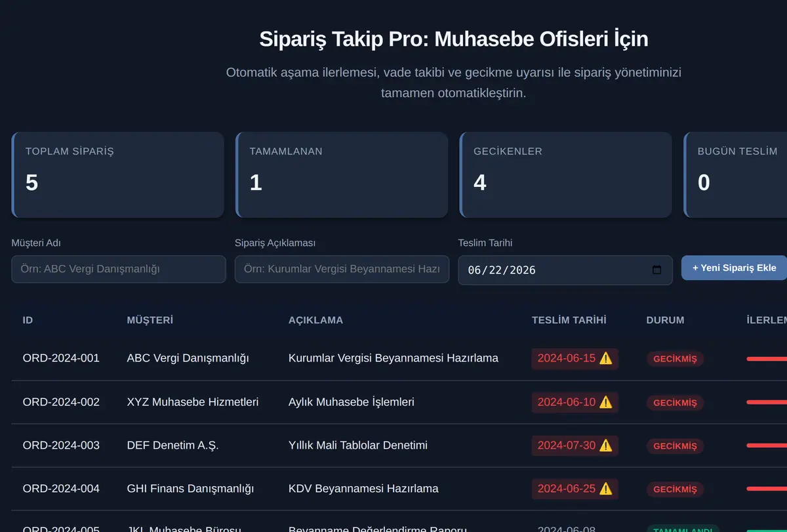Viewport: 787px width, 532px height.
Task: Click the warning icon next to 2024-06-25
Action: (x=606, y=488)
